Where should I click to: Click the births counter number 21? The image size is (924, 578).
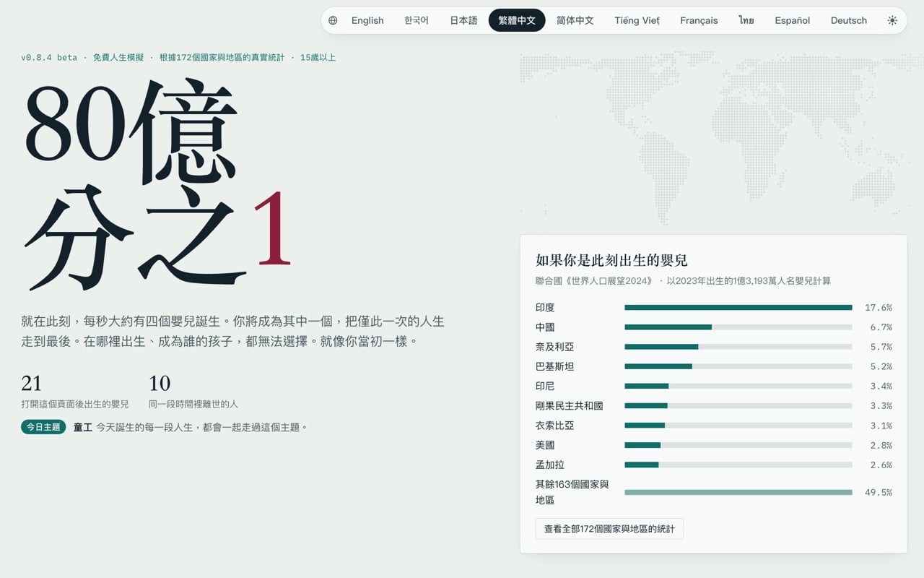click(x=32, y=383)
